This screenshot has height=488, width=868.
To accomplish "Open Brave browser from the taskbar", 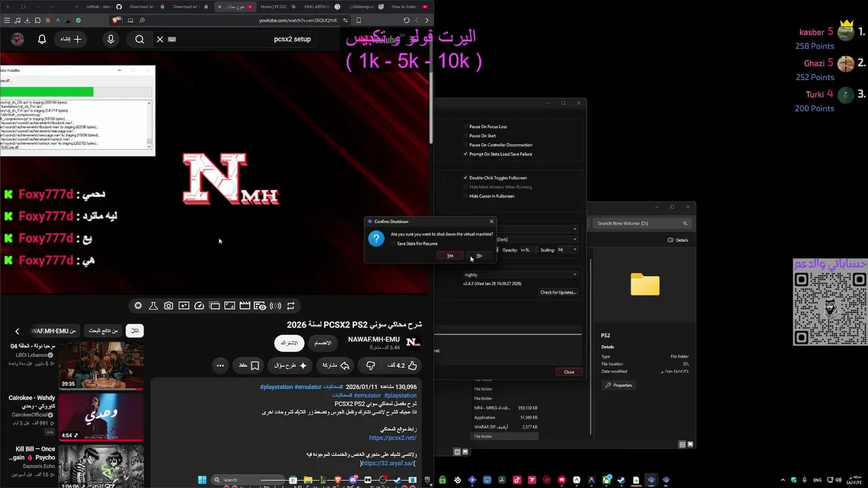I will 338,480.
